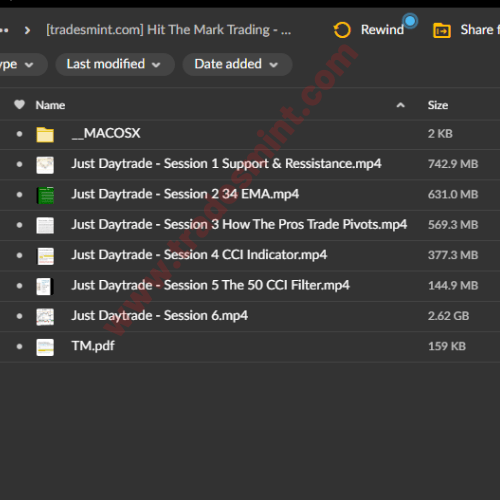Select Just Daytrade - Session 6.mp4
500x500 pixels.
point(160,316)
